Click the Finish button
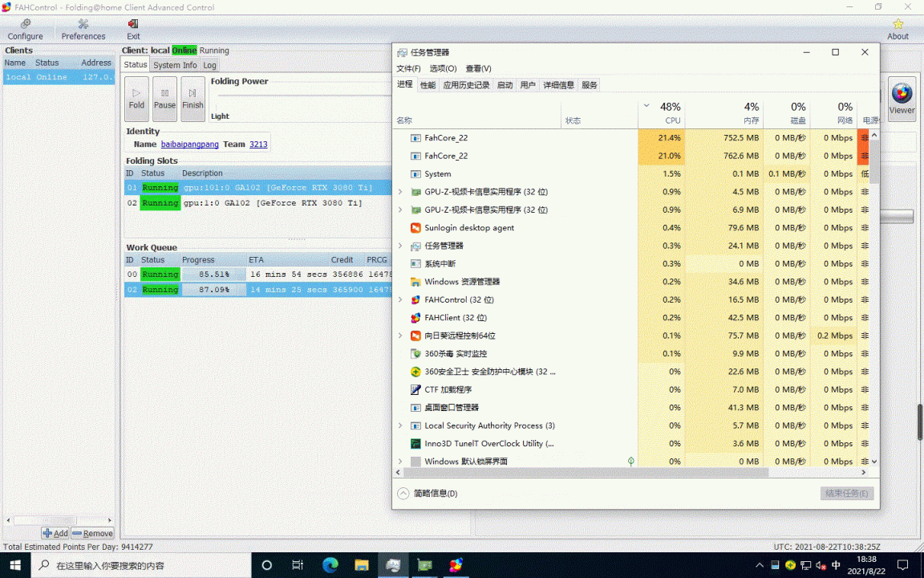This screenshot has height=578, width=924. 192,99
